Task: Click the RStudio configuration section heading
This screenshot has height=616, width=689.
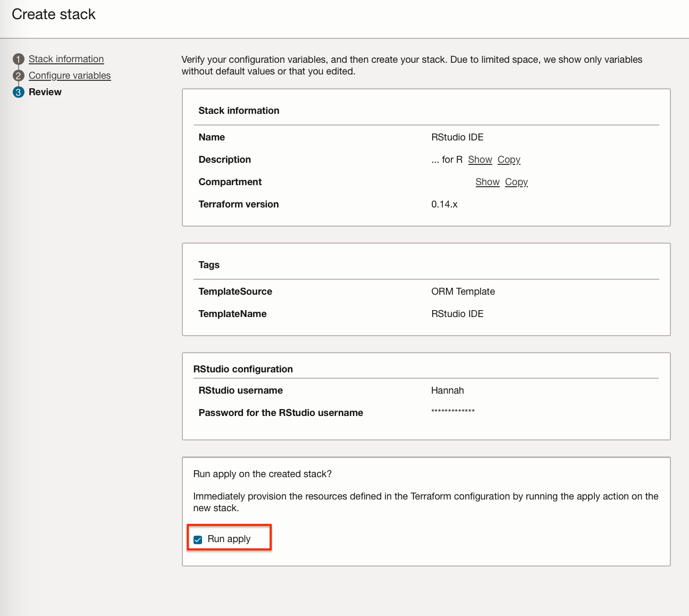Action: 243,369
